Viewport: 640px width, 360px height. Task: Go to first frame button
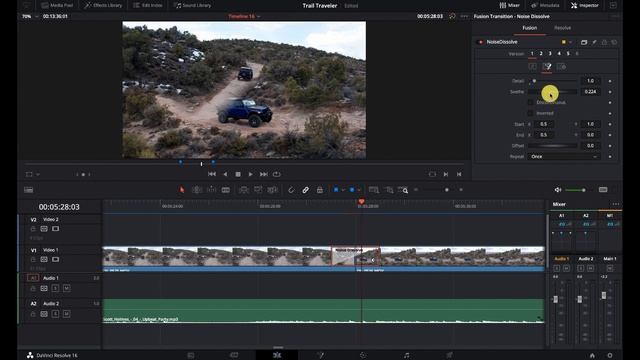click(x=212, y=174)
